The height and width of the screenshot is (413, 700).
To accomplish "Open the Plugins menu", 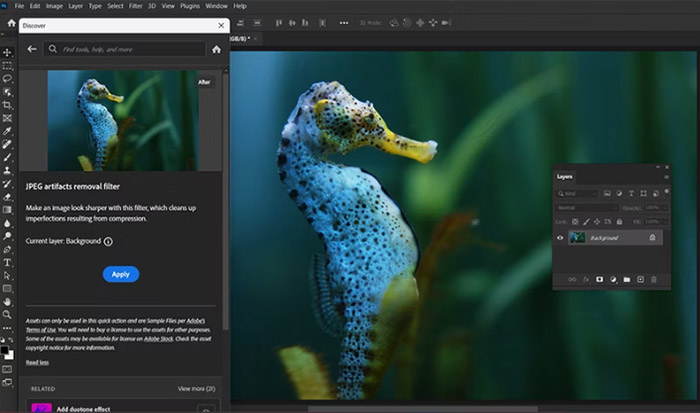I will click(x=190, y=6).
